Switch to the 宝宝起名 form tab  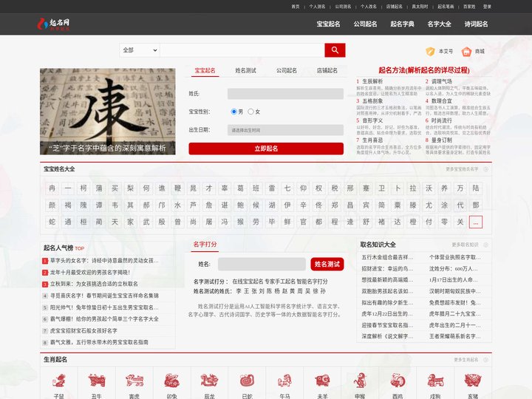[205, 71]
